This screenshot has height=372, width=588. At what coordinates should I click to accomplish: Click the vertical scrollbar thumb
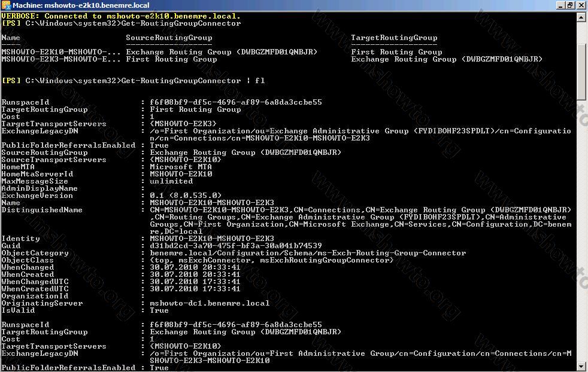[x=581, y=71]
